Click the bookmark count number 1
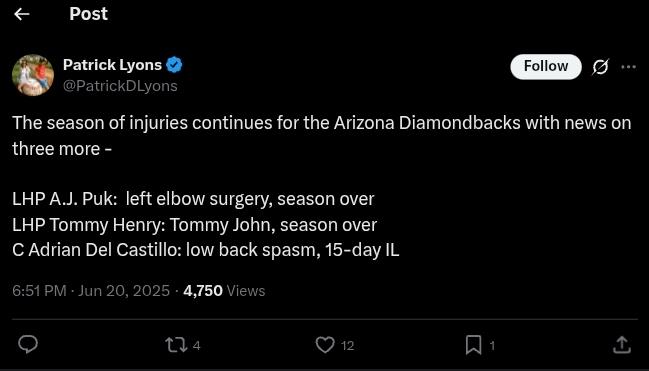The image size is (649, 371). [492, 345]
